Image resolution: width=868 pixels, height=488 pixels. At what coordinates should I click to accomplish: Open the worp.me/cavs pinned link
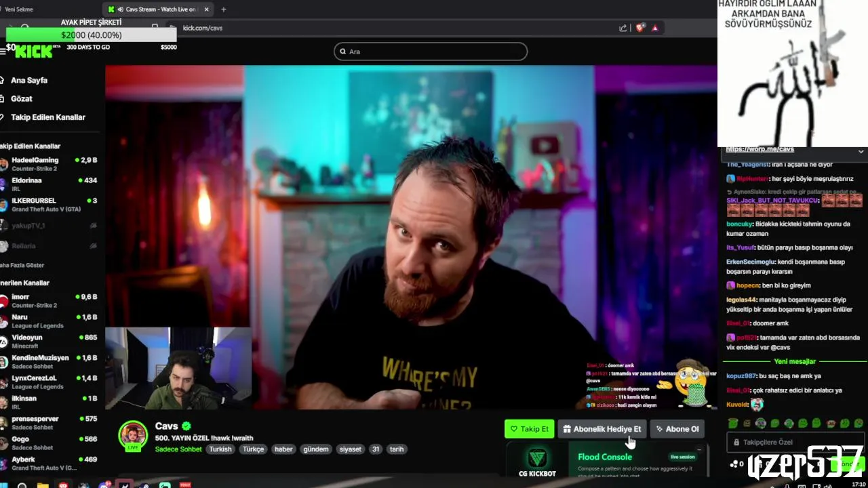759,149
